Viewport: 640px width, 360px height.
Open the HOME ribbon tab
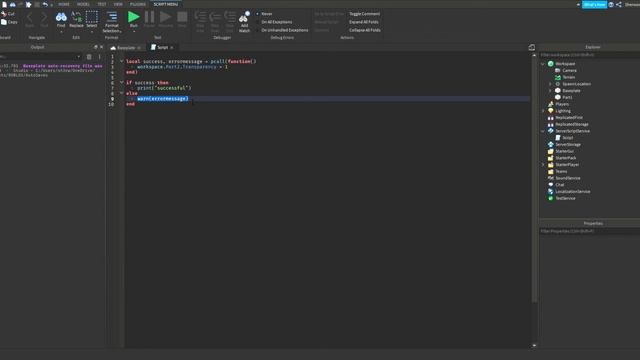pos(64,4)
